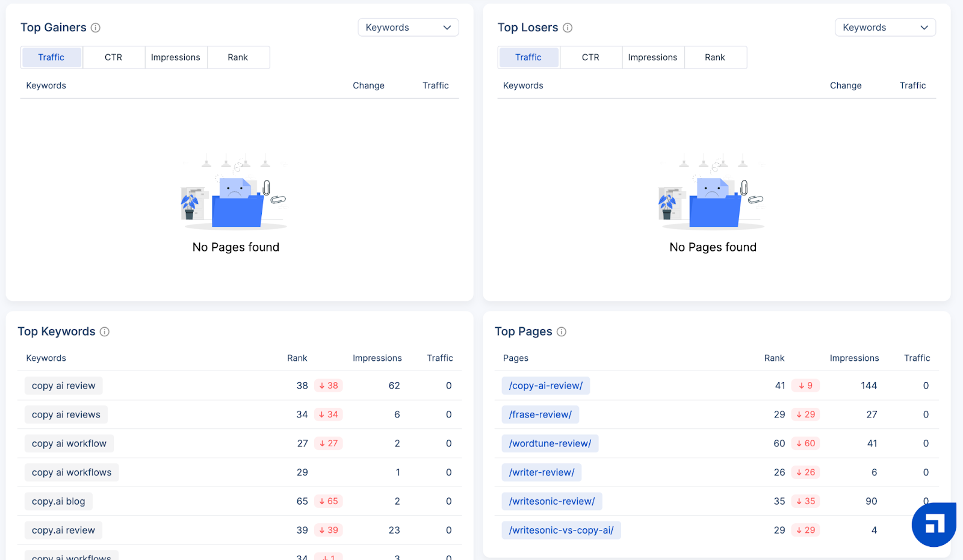Click the Impressions column header in Top Keywords
Viewport: 963px width, 560px height.
(377, 358)
